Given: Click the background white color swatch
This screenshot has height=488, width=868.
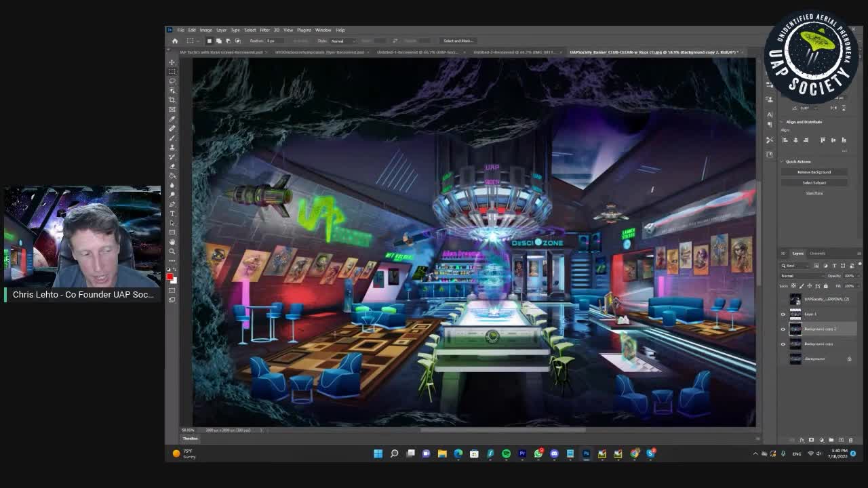Looking at the screenshot, I should [174, 280].
